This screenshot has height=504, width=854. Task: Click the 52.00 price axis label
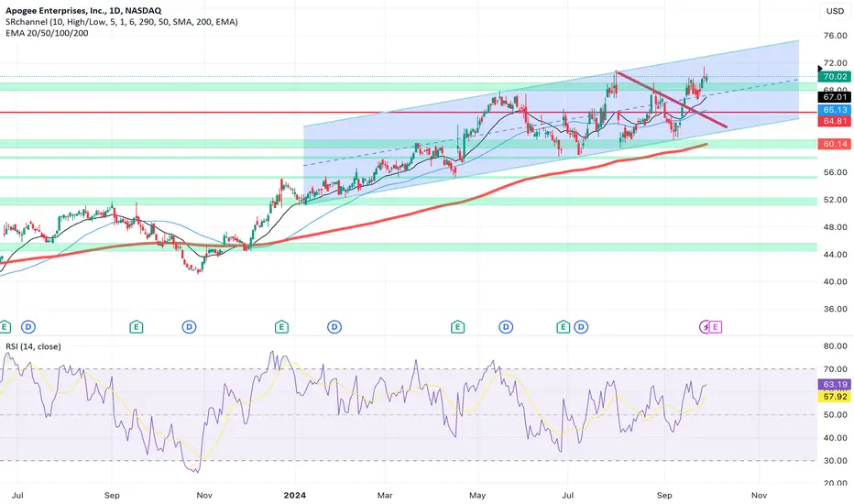[835, 200]
